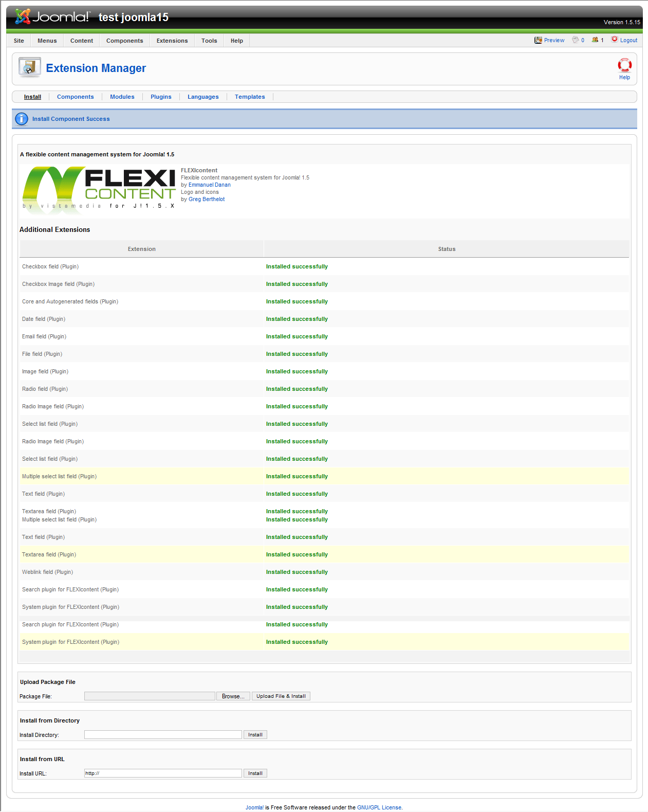
Task: Open the Site menu
Action: pos(19,41)
